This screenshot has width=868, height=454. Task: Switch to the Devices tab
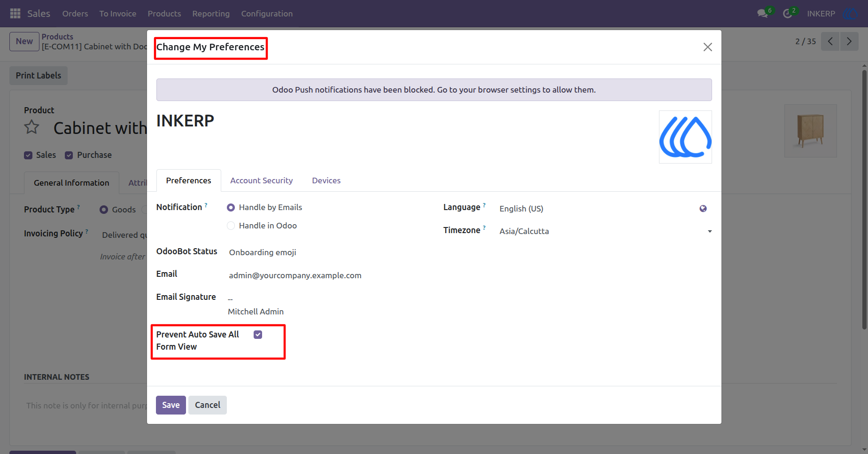pyautogui.click(x=326, y=180)
